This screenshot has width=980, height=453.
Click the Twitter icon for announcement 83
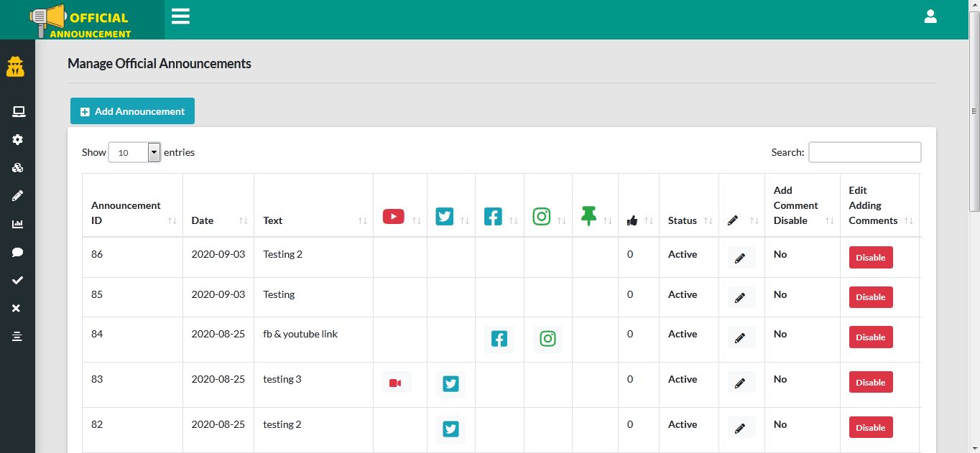click(450, 384)
